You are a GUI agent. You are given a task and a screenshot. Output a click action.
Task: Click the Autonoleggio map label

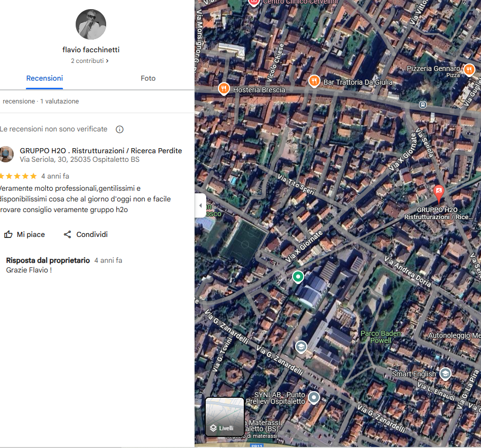tap(454, 335)
